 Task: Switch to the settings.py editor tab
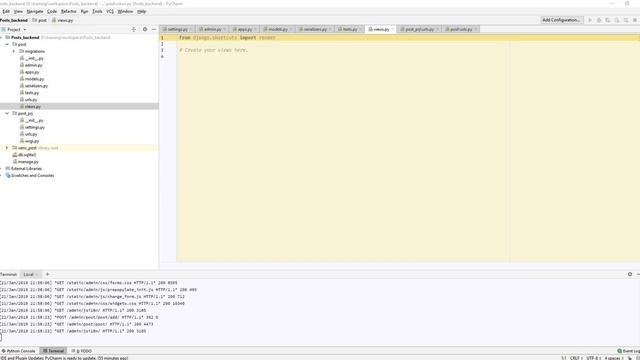[178, 29]
